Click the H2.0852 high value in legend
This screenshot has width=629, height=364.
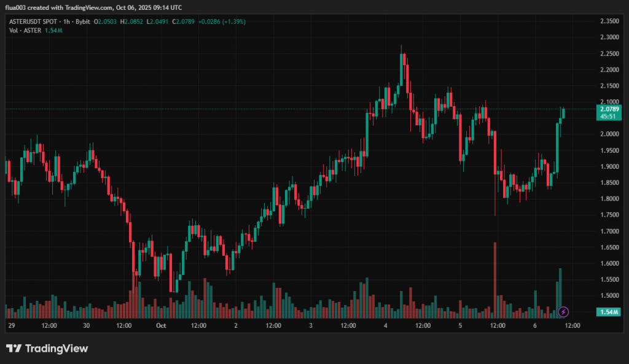pos(133,21)
